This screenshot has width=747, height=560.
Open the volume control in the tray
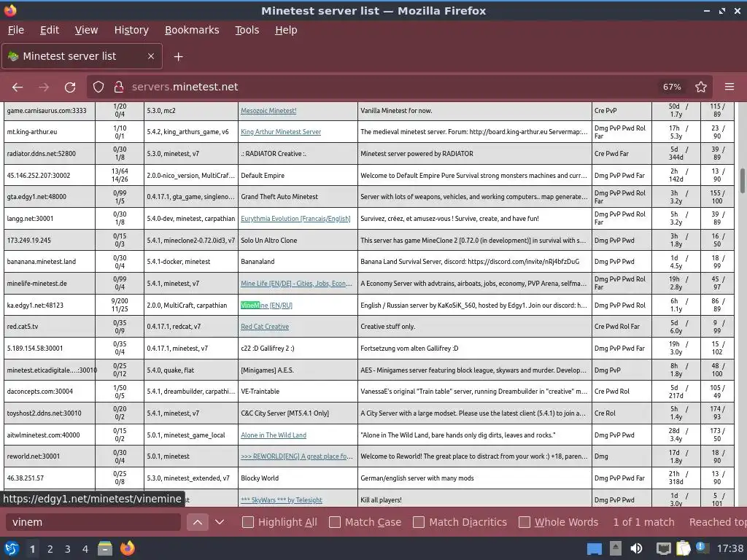[636, 548]
